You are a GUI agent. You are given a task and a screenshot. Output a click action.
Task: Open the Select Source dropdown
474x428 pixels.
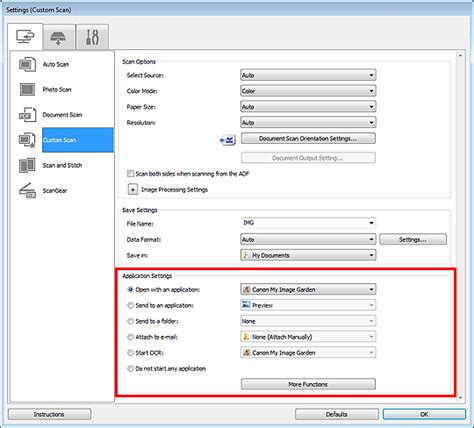tap(308, 75)
